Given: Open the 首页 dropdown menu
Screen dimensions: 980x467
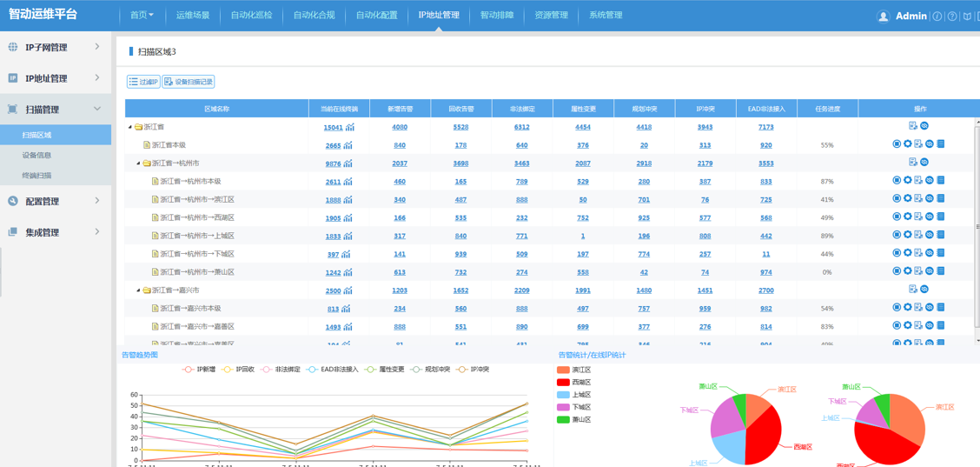Looking at the screenshot, I should (141, 15).
